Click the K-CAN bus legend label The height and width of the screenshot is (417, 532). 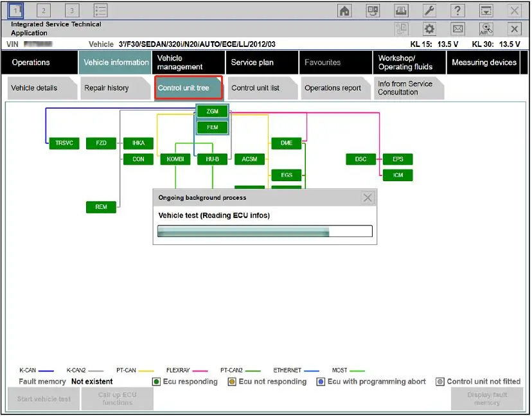(x=28, y=371)
